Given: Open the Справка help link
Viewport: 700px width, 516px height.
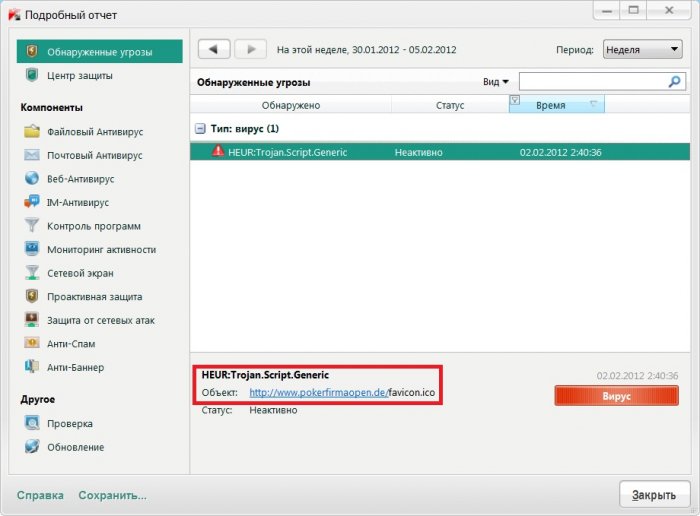Looking at the screenshot, I should (40, 495).
